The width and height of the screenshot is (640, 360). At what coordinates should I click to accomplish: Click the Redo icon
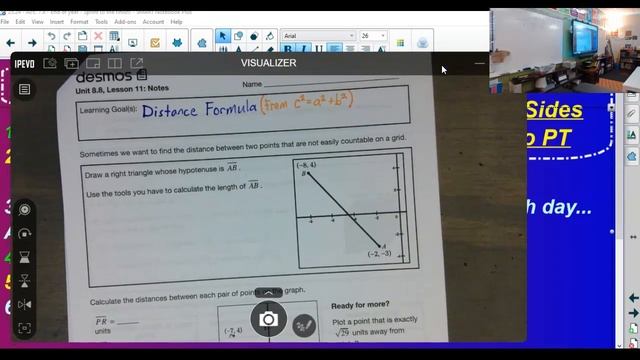(x=67, y=36)
